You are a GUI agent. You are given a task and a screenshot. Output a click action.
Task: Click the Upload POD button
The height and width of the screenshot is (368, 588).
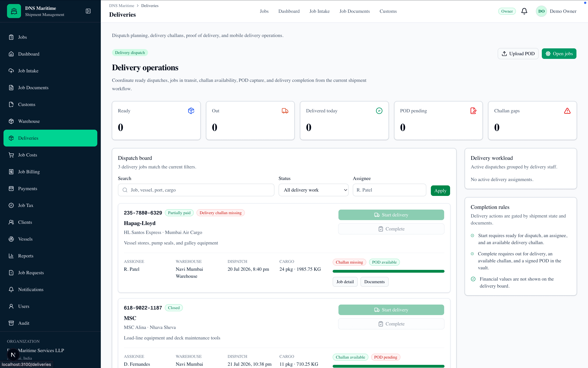coord(518,54)
